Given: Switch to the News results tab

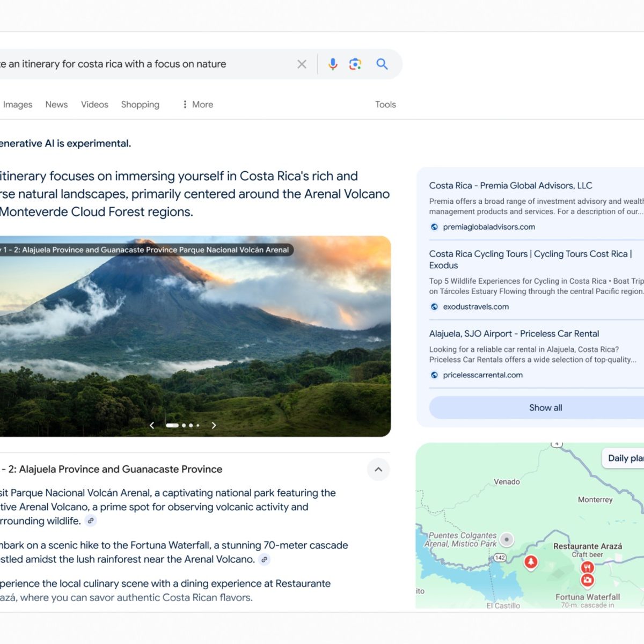Looking at the screenshot, I should [x=56, y=105].
